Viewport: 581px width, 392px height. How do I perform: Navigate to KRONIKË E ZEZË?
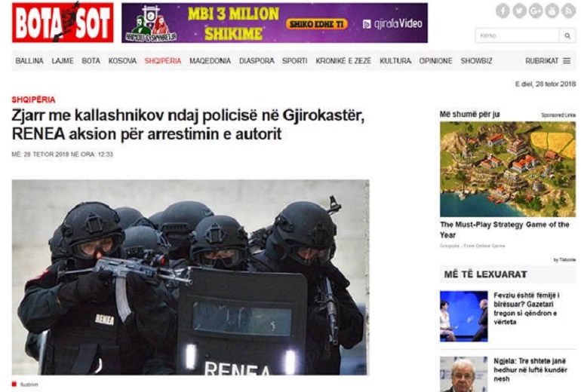[343, 61]
